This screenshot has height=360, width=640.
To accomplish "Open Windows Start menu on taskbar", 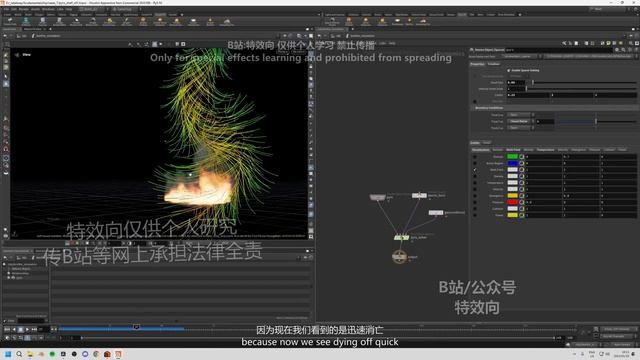I will click(7, 354).
